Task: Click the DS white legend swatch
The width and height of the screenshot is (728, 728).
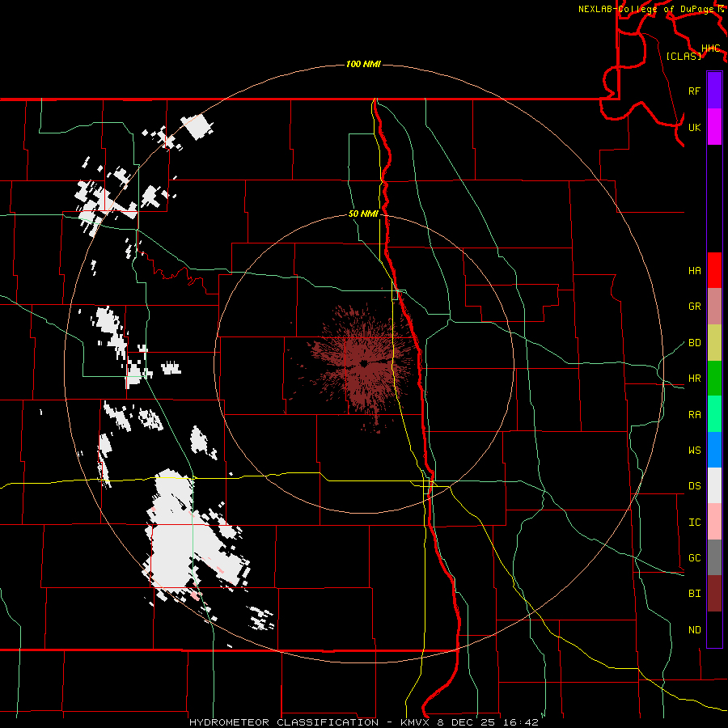Action: click(714, 485)
